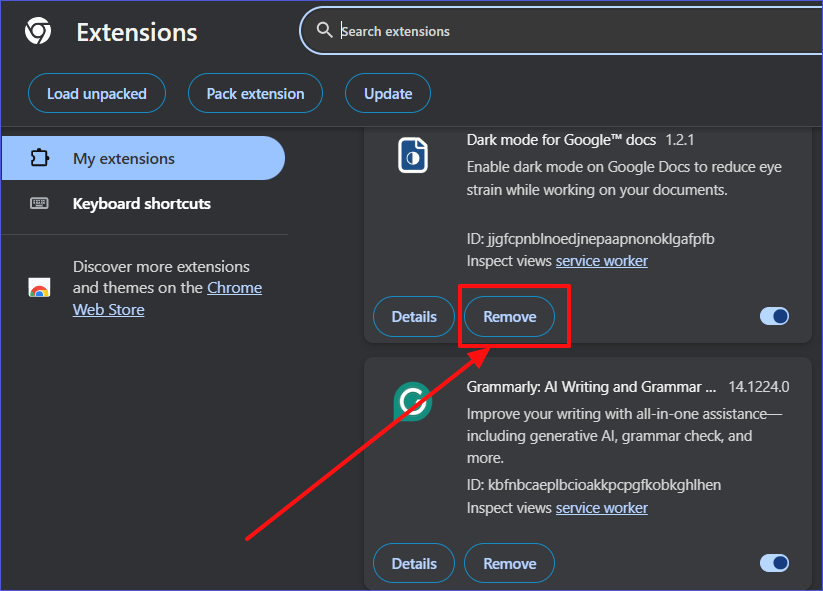This screenshot has height=591, width=823.
Task: Click the Dark mode for Google docs icon
Action: click(x=413, y=155)
